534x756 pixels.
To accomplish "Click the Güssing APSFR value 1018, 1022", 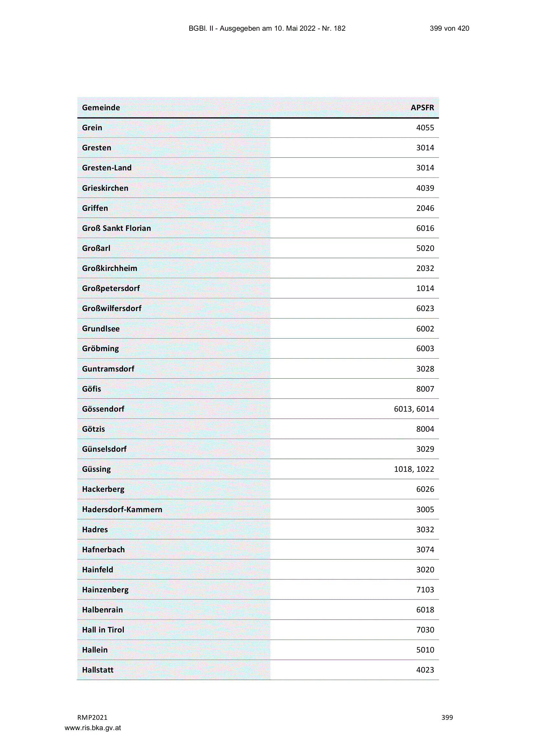I will click(414, 469).
